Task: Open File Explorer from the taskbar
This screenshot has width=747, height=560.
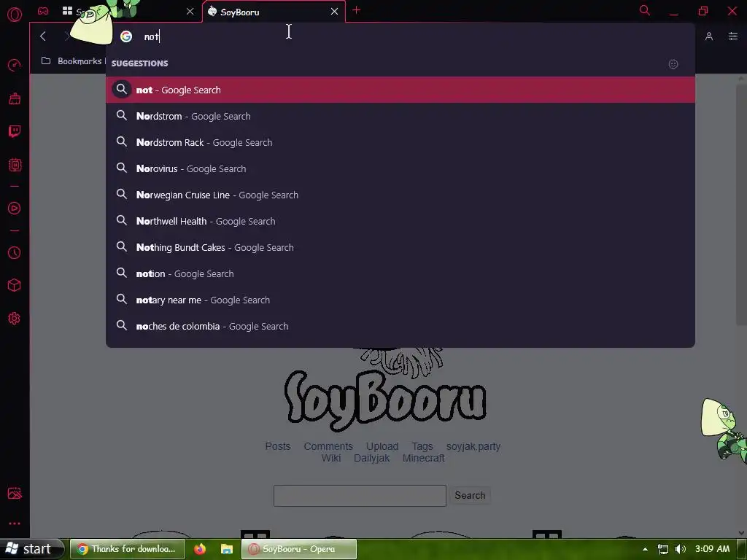Action: (x=226, y=549)
